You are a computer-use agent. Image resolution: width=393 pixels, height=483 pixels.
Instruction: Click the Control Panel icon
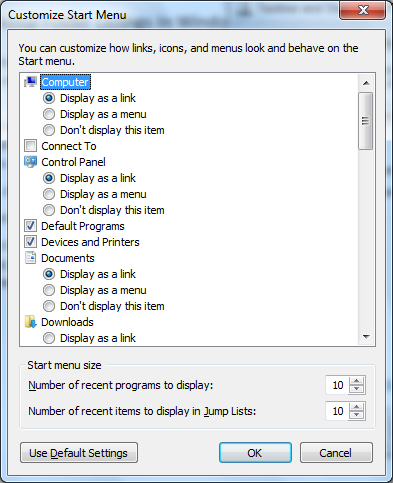click(30, 162)
